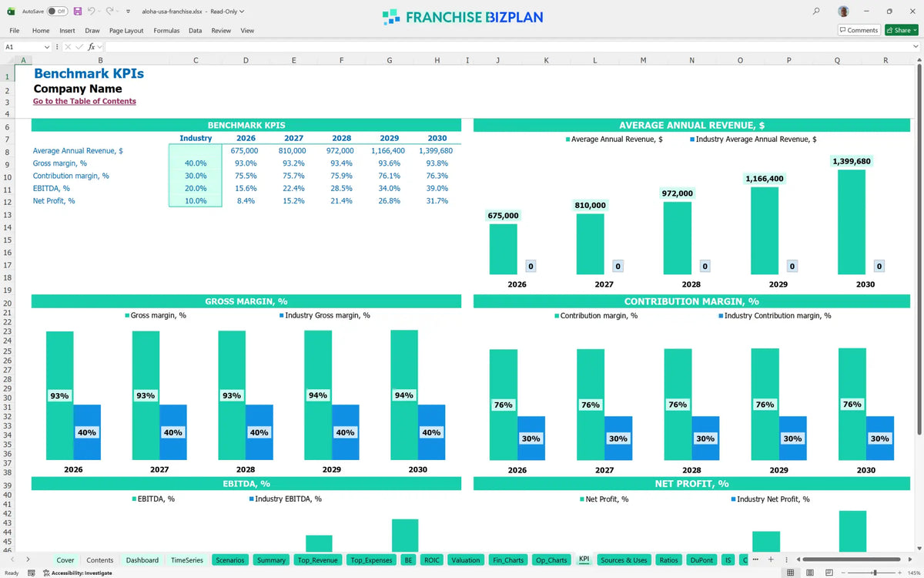This screenshot has height=578, width=924.
Task: Open the File menu
Action: [15, 31]
